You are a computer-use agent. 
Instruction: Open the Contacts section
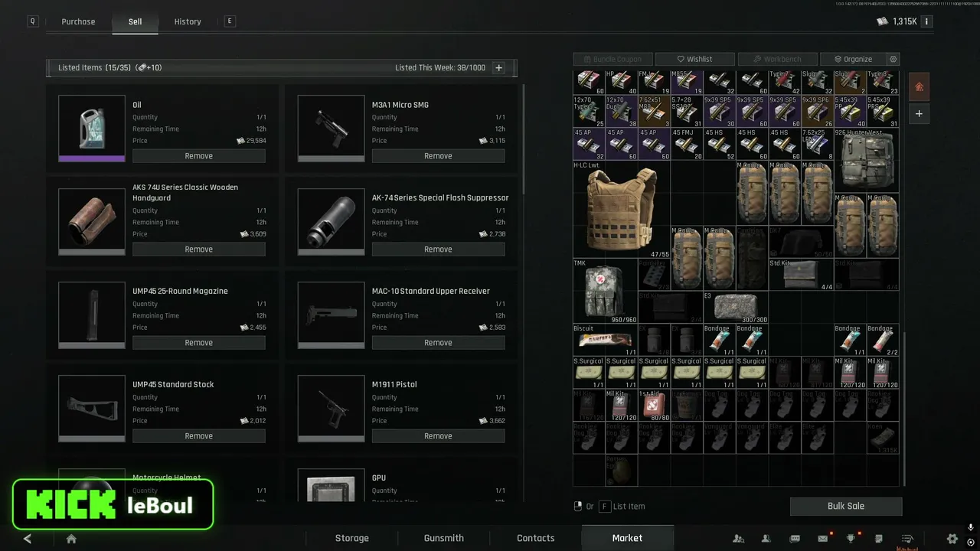pyautogui.click(x=536, y=538)
